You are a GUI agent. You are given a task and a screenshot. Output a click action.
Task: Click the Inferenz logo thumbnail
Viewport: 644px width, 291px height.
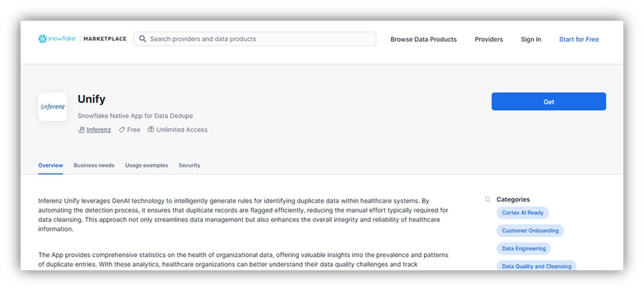(x=53, y=107)
